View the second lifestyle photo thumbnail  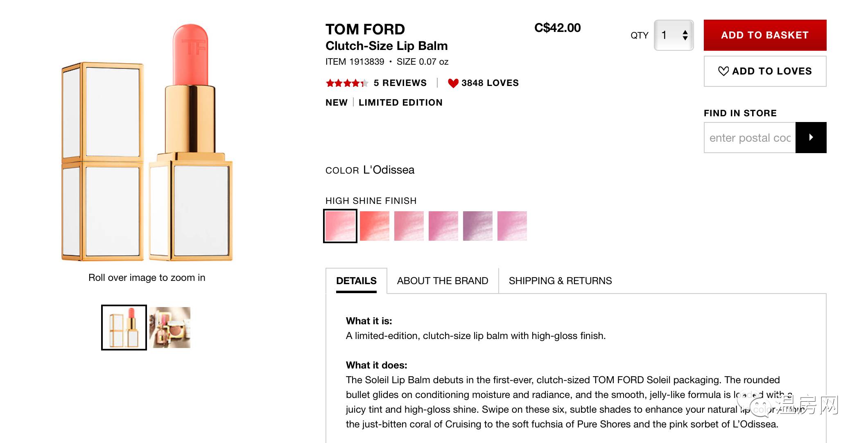click(170, 328)
